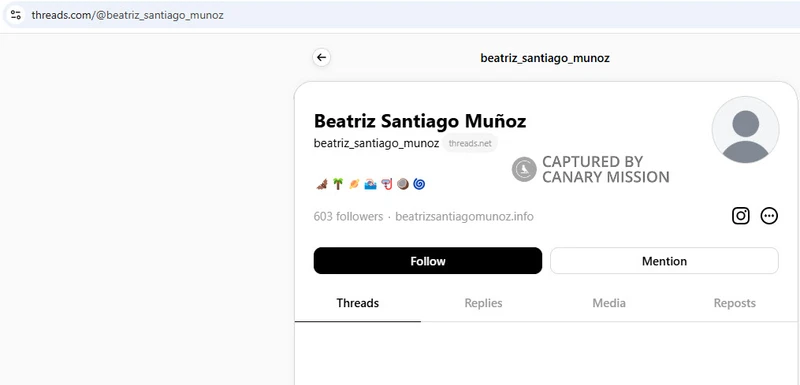
Task: Click the threads.net badge
Action: pos(470,143)
